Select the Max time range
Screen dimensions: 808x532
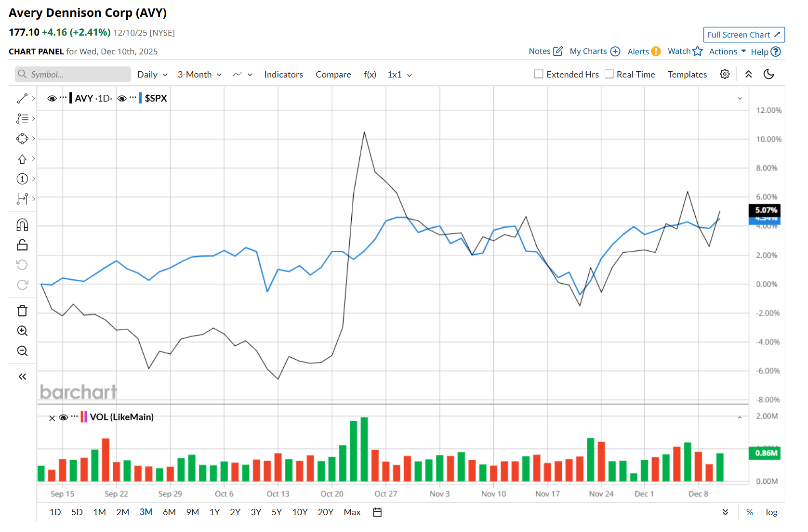pyautogui.click(x=352, y=512)
